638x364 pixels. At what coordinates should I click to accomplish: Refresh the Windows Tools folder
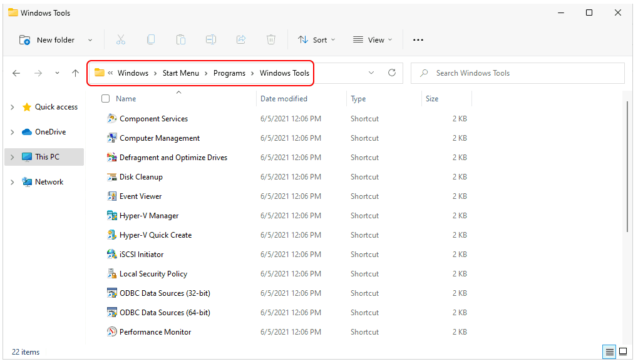(392, 73)
